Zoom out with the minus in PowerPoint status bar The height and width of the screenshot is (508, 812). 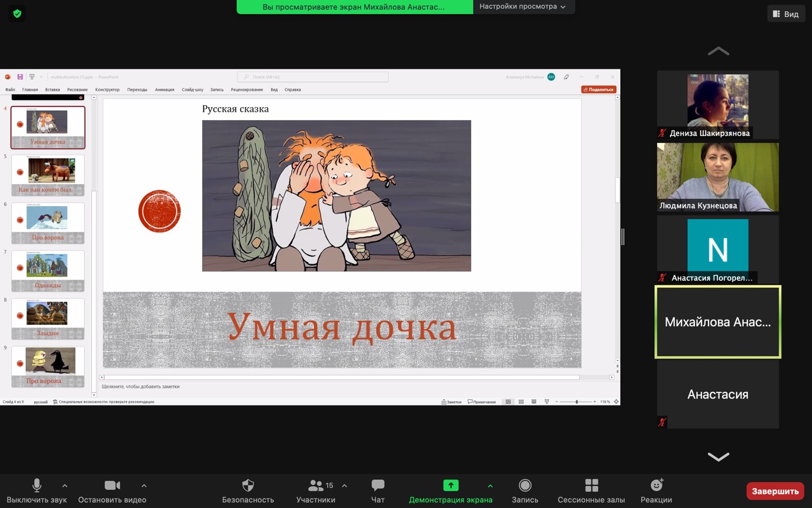tap(557, 401)
